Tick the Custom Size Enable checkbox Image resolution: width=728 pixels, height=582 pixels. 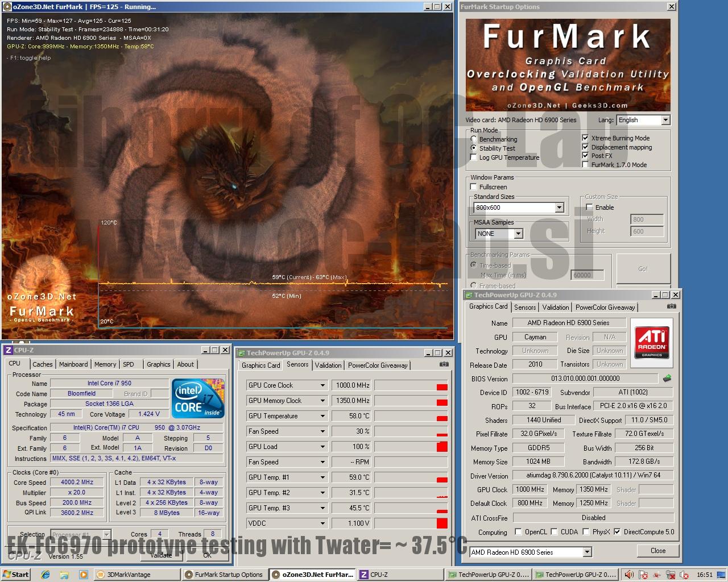[x=590, y=207]
